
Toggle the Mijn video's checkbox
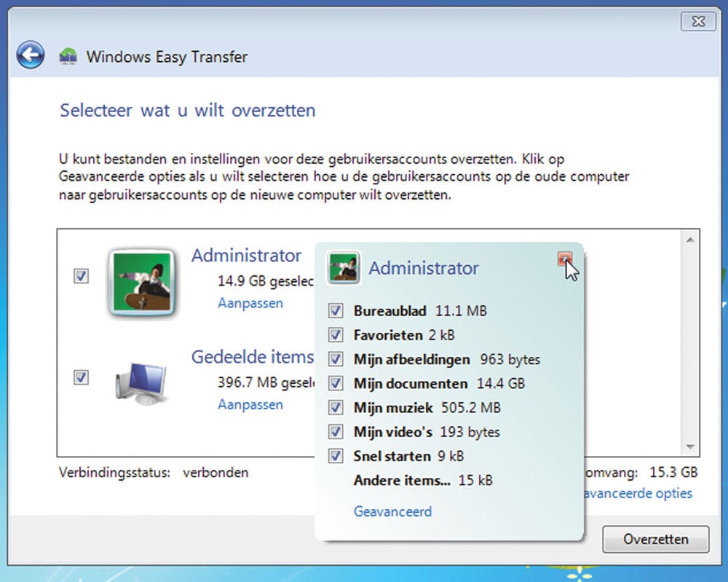[336, 431]
